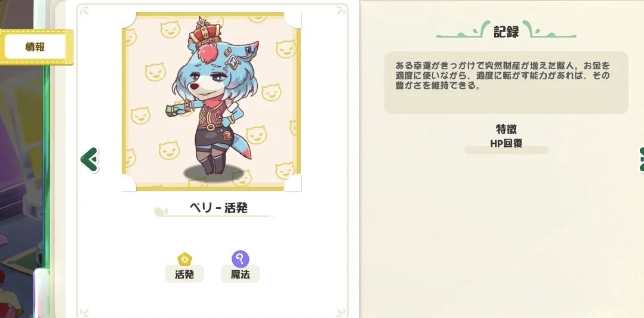Click the 魔法 label tag
The height and width of the screenshot is (318, 644).
241,274
